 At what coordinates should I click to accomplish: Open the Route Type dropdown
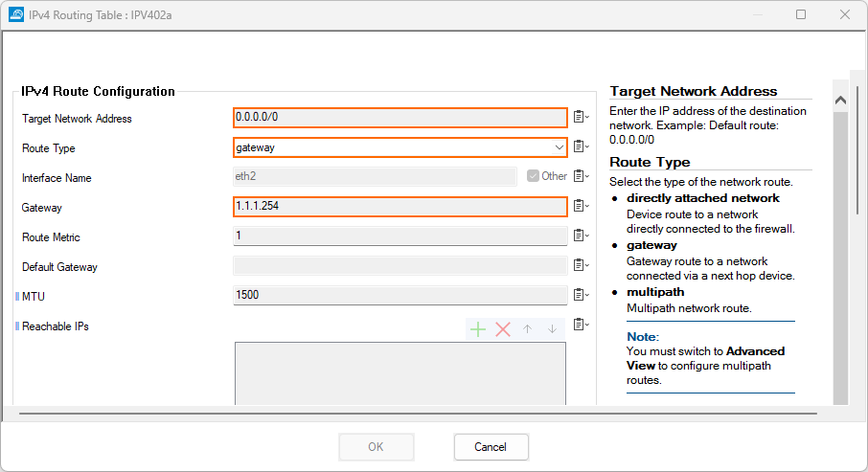(x=559, y=147)
